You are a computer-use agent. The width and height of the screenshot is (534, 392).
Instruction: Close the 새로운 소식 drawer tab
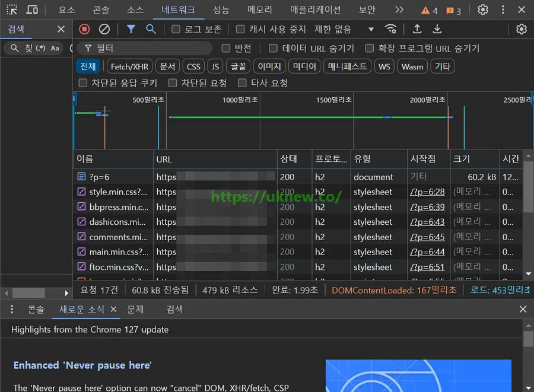click(x=113, y=309)
